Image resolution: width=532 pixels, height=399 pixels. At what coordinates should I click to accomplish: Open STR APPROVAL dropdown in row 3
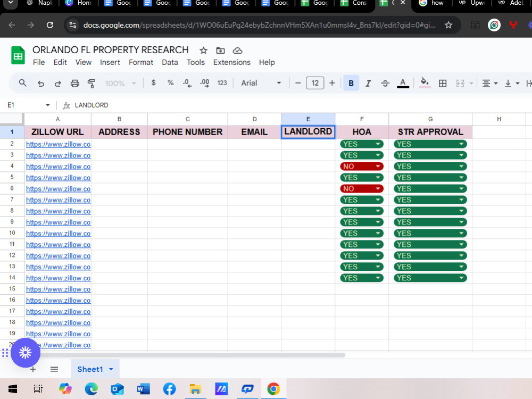[x=430, y=155]
